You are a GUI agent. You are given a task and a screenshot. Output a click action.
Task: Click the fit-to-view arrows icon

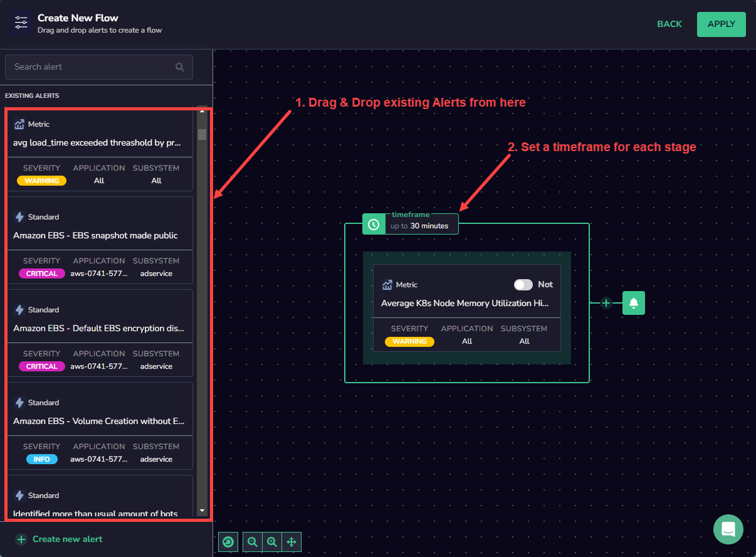291,542
